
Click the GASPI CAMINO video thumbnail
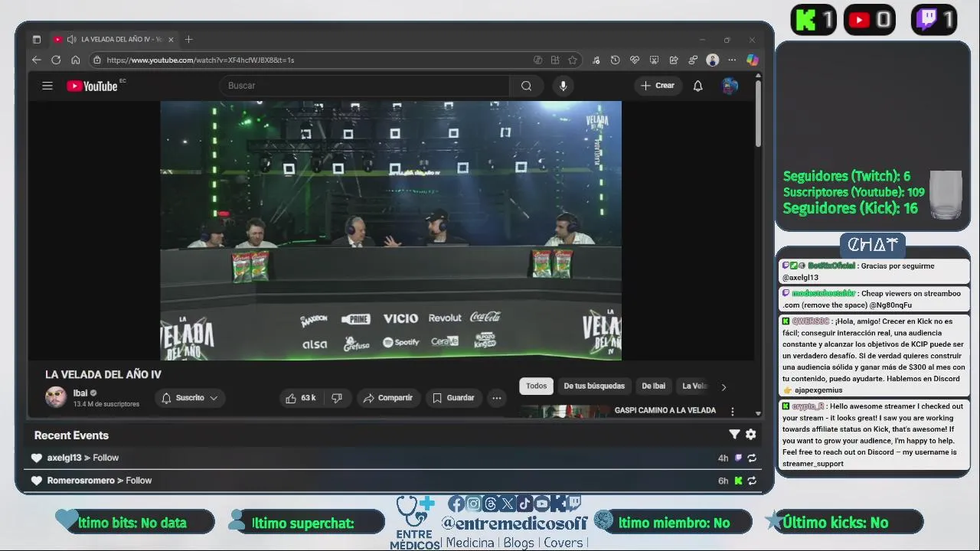tap(565, 411)
